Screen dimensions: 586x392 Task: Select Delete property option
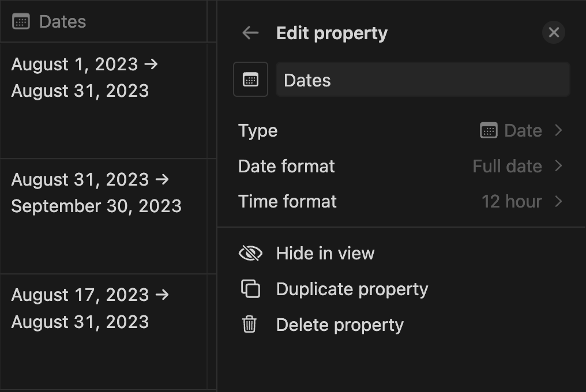point(340,325)
